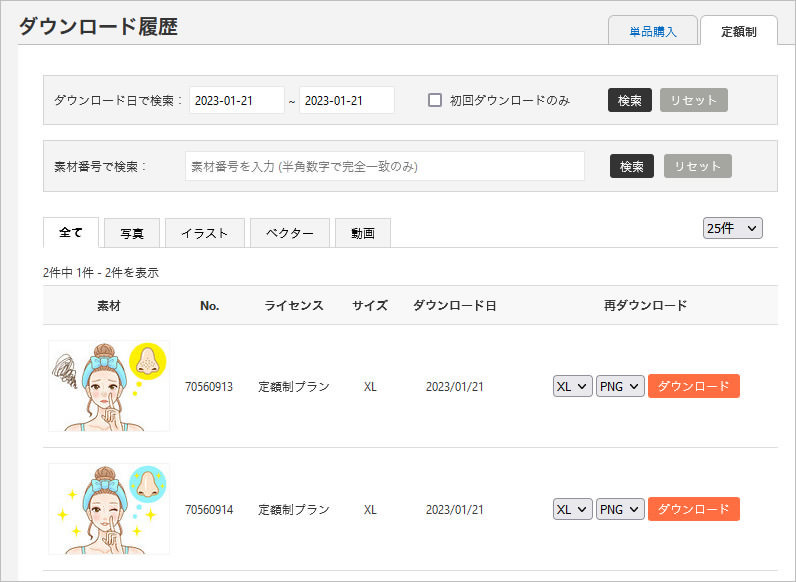Switch to the 写真 filter tab
Image resolution: width=796 pixels, height=582 pixels.
(x=132, y=233)
